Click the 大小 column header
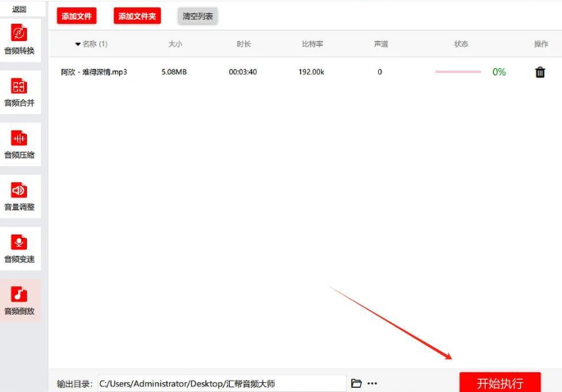 click(176, 44)
